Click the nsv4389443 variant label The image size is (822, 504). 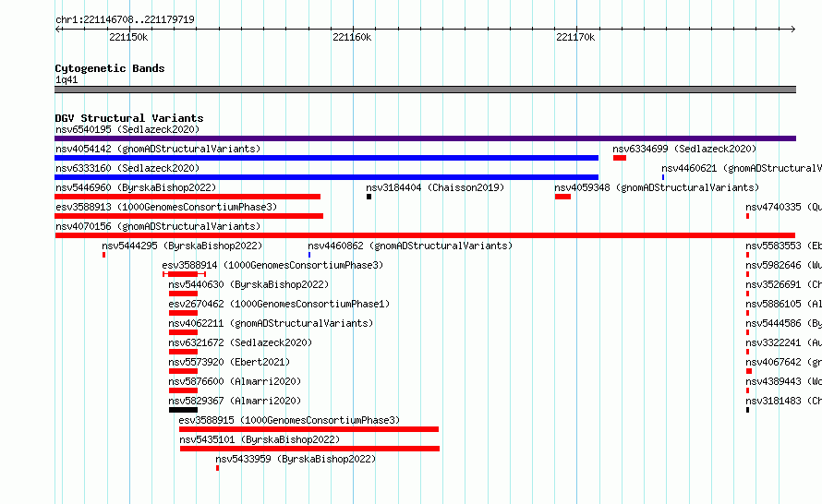[784, 381]
